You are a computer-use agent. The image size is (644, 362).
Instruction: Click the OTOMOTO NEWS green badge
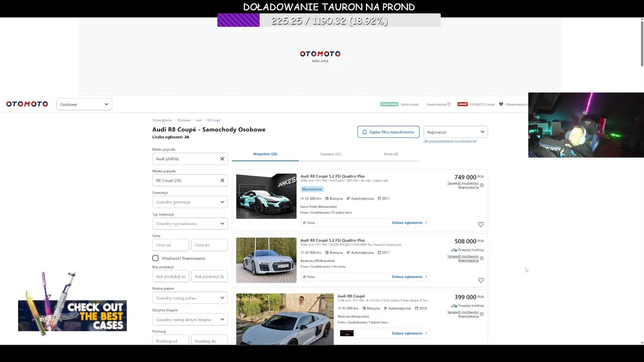(389, 105)
